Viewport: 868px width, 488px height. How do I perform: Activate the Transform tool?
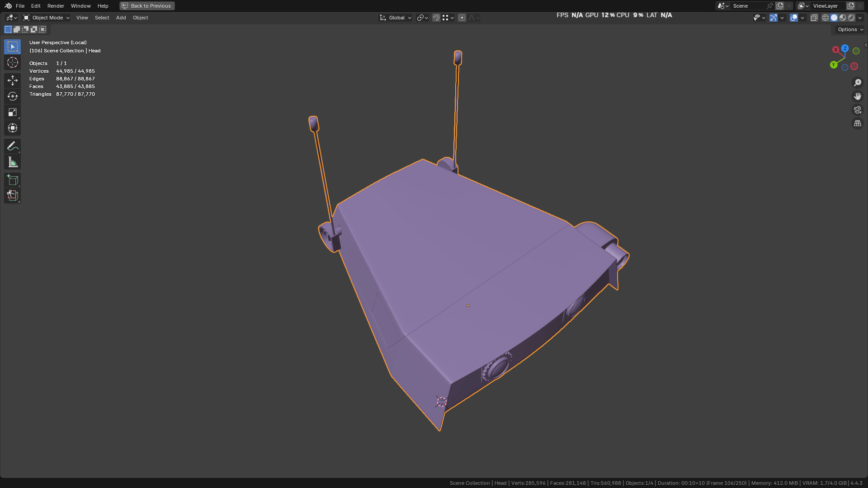(x=12, y=128)
